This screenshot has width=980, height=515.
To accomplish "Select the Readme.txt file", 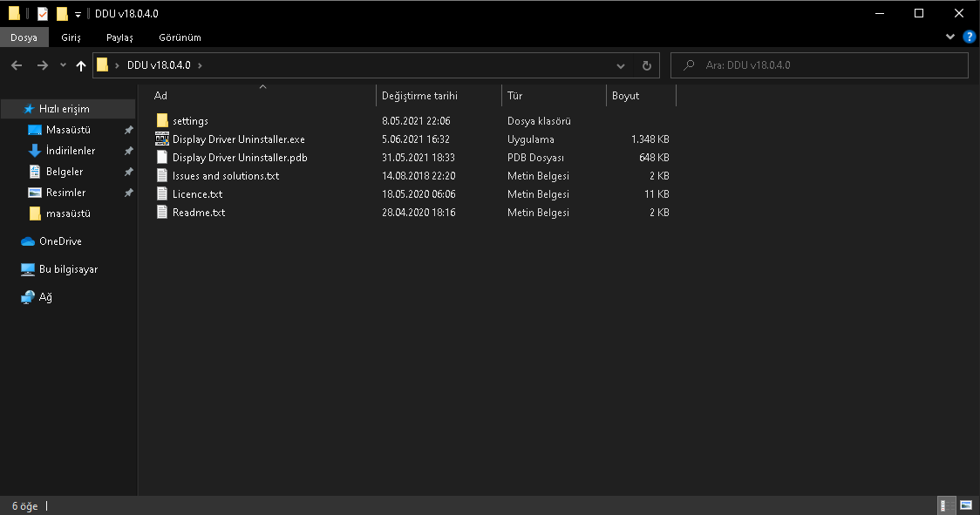I will click(x=199, y=213).
